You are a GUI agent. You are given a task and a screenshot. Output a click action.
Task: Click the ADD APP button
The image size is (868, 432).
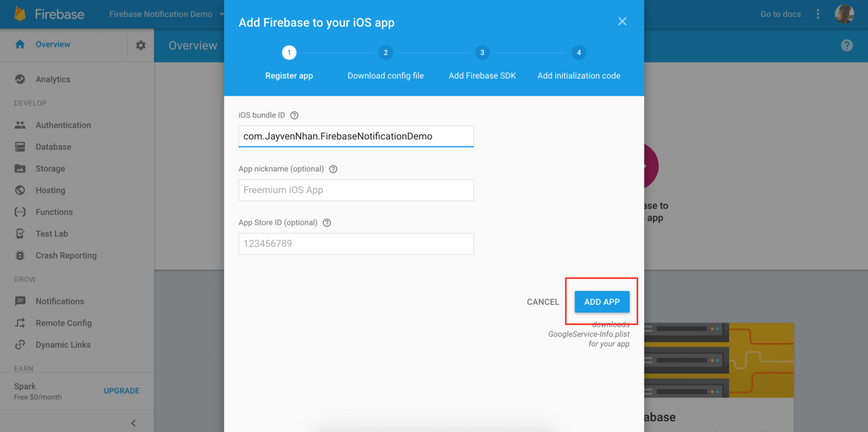602,302
